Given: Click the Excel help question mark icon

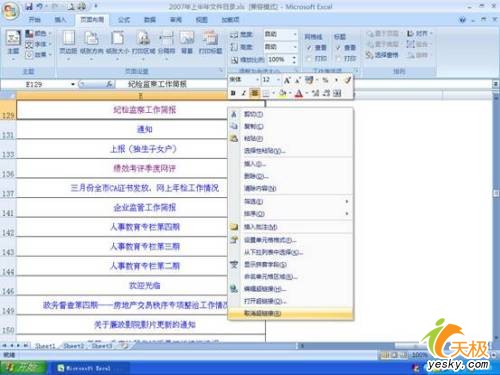Looking at the screenshot, I should [x=462, y=20].
